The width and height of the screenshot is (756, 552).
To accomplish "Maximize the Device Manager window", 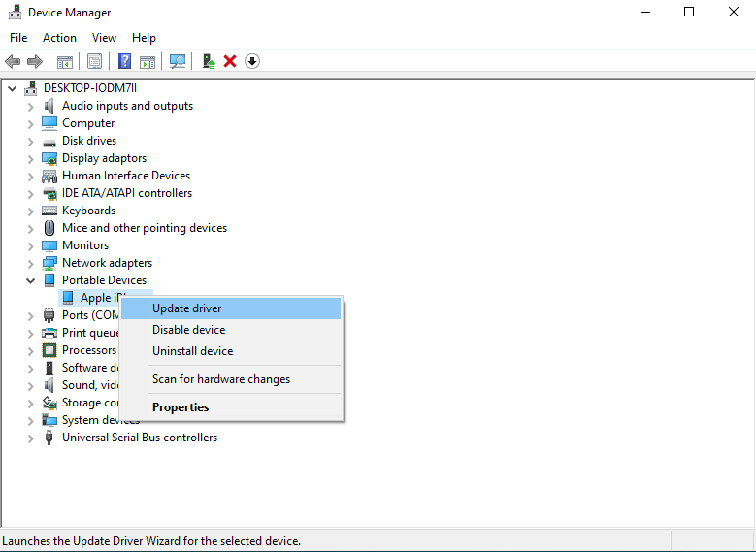I will coord(689,12).
